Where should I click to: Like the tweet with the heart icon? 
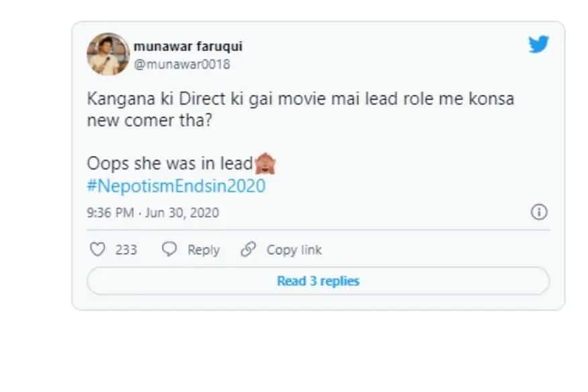point(98,249)
